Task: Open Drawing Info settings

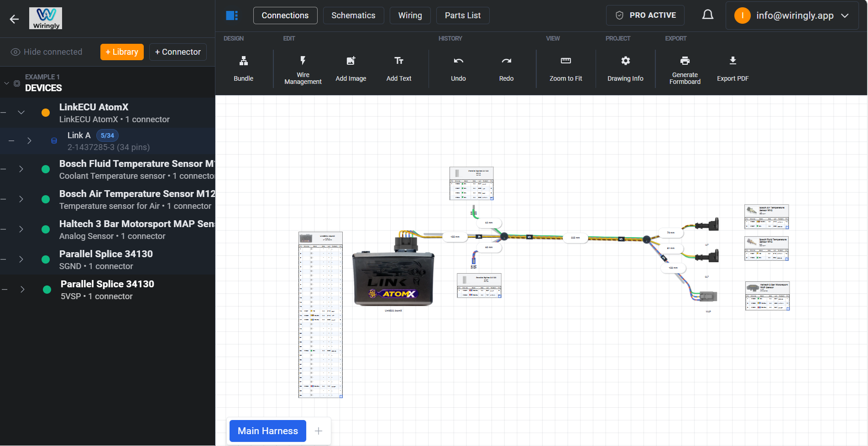Action: point(625,68)
